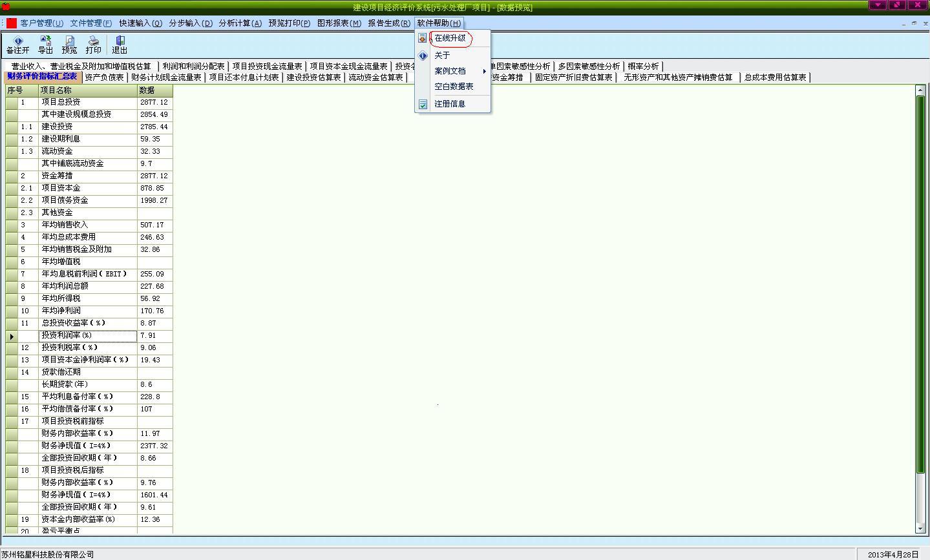Click the icon beside 在线升级 menu entry

[423, 38]
